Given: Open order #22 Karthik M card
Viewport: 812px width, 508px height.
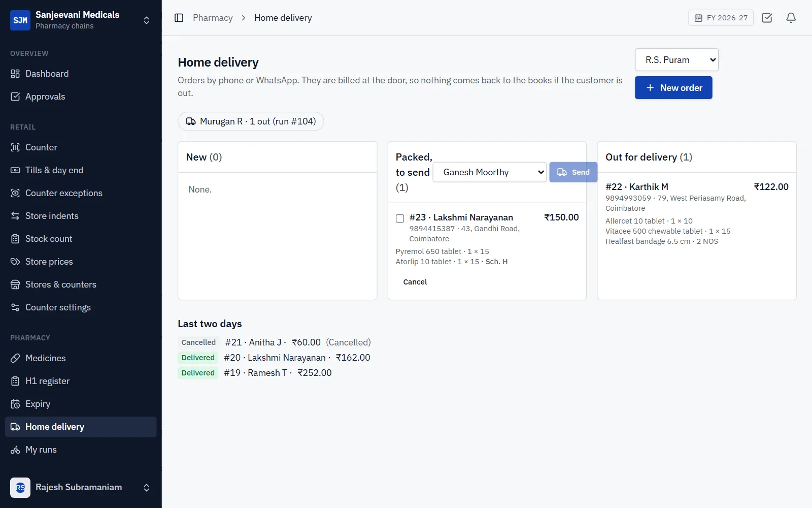Looking at the screenshot, I should [x=697, y=213].
